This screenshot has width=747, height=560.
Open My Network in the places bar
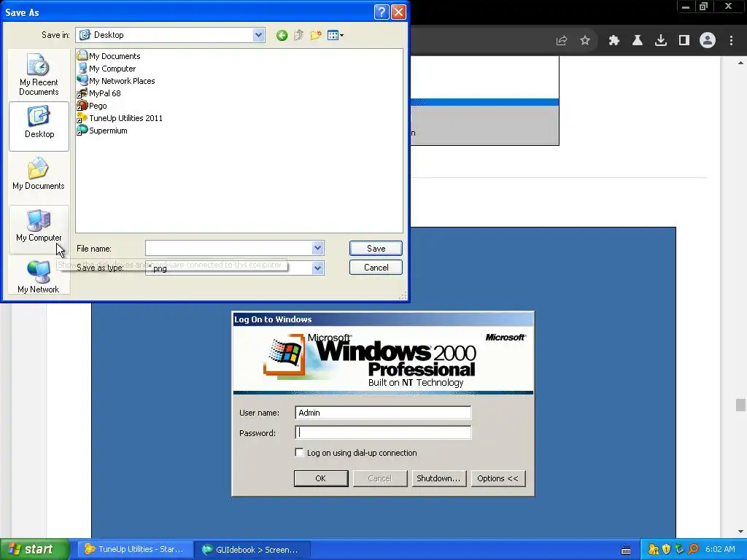coord(39,276)
